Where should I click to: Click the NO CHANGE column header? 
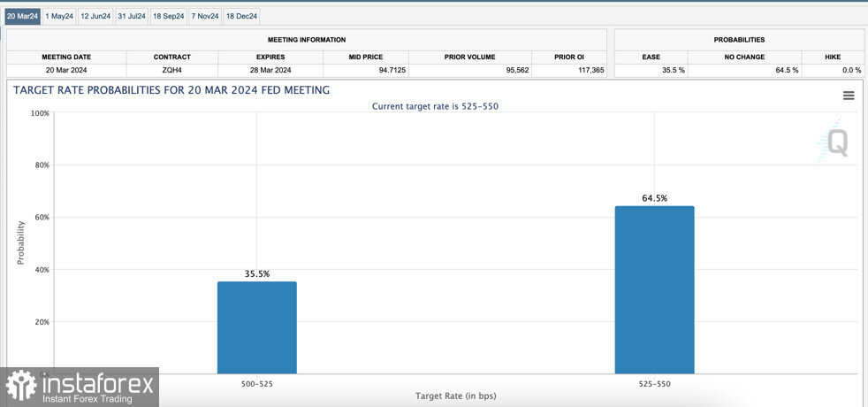pyautogui.click(x=744, y=57)
